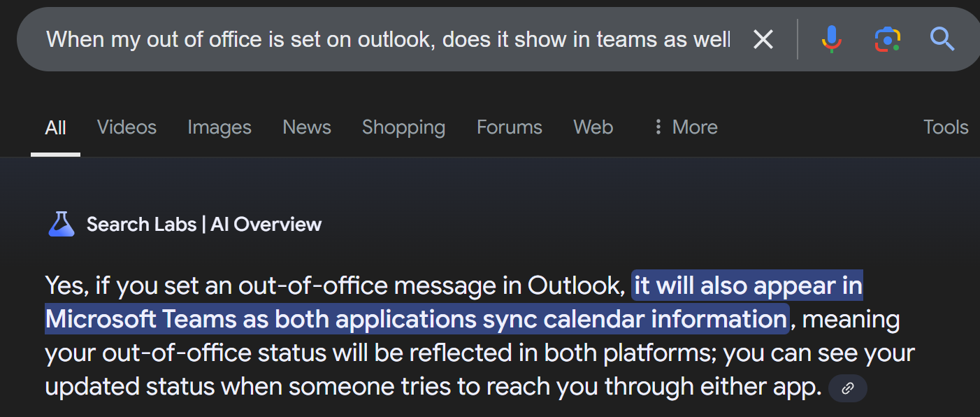Screen dimensions: 980x417
Task: Open the search Tools options
Action: [x=946, y=127]
